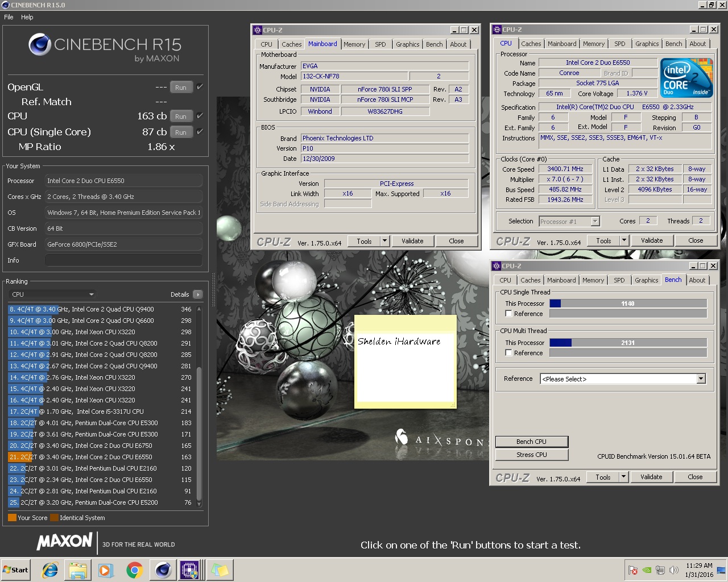The image size is (728, 582).
Task: Click the Stress CPU button
Action: coord(532,455)
